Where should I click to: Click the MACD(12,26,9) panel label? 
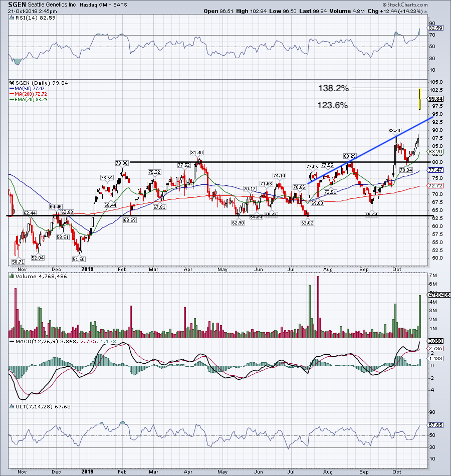point(37,342)
